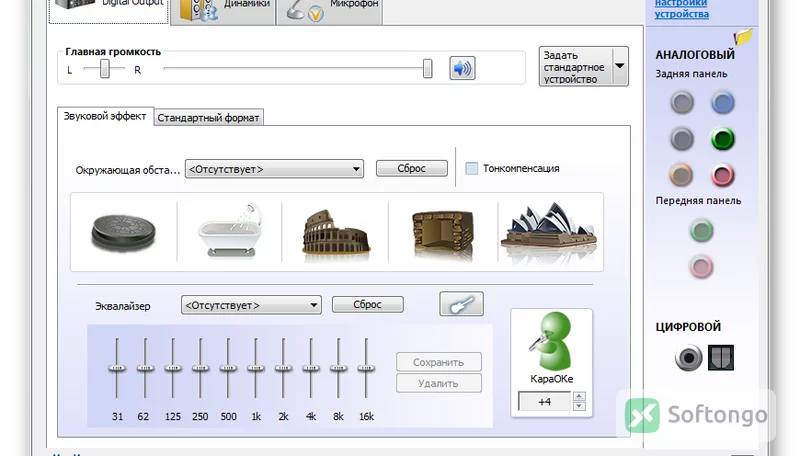
Task: Mute the main volume speaker button
Action: [x=462, y=68]
